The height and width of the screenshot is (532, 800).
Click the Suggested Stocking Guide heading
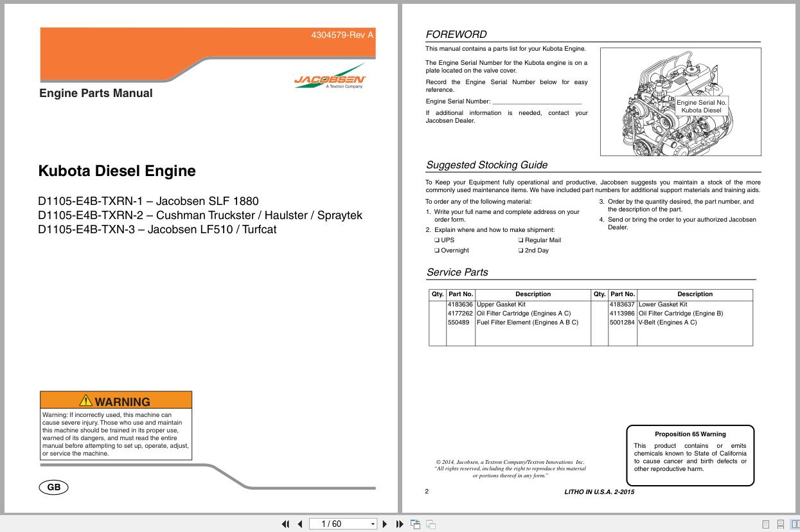(x=487, y=165)
